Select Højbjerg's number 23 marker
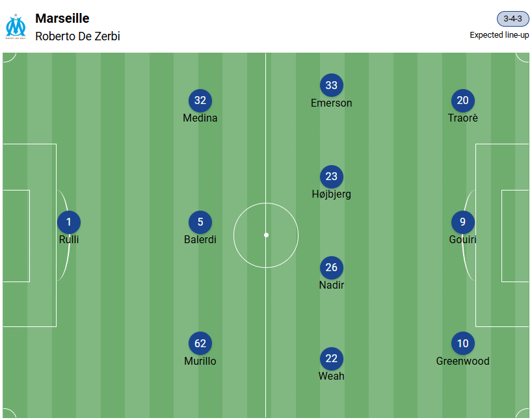Screen dimensions: 532x420 tap(332, 177)
